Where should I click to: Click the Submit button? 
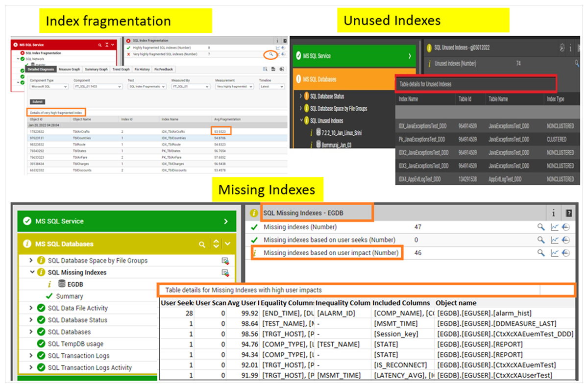37,101
